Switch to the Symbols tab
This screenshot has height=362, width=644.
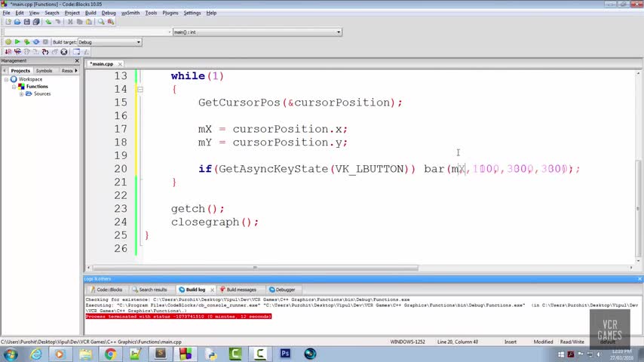tap(44, 71)
